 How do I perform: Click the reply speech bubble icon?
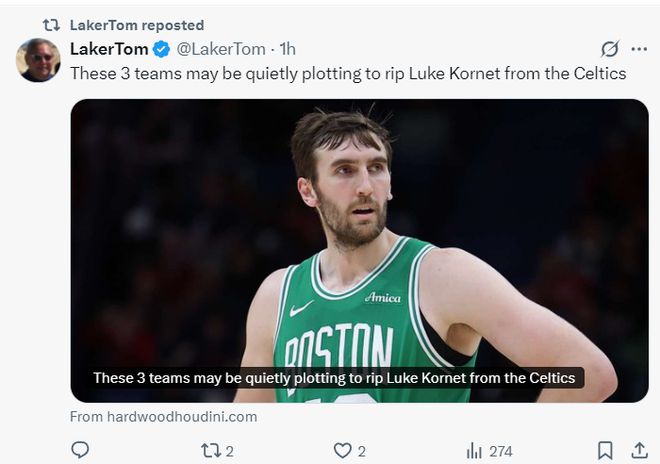[x=80, y=451]
